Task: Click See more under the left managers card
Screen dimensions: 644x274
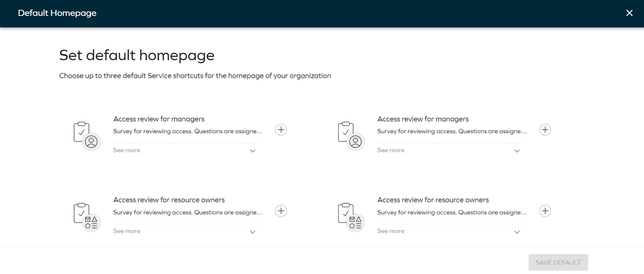Action: point(127,150)
